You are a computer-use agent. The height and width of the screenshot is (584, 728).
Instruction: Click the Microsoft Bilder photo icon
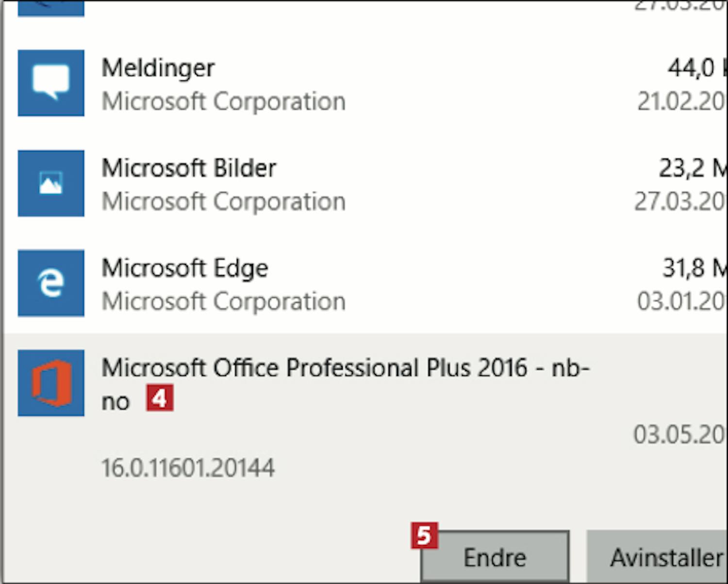tap(51, 183)
